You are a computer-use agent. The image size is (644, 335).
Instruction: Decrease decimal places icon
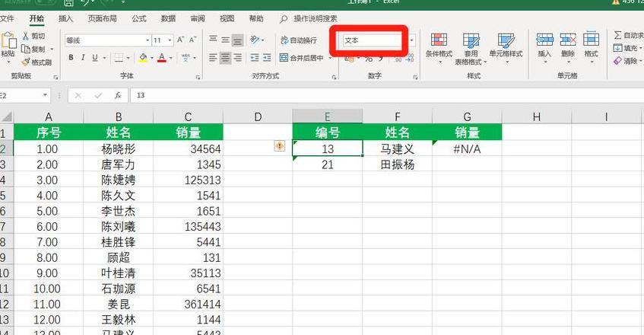pos(410,59)
